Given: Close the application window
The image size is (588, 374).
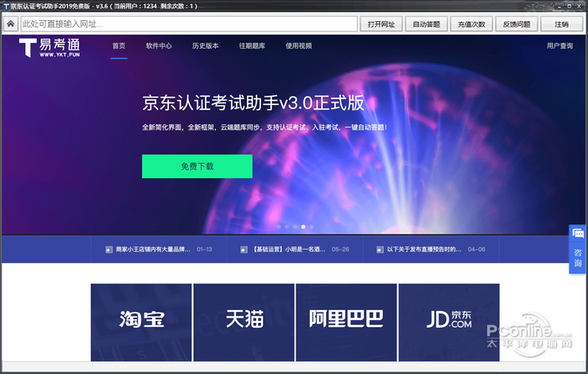Looking at the screenshot, I should click(x=579, y=6).
